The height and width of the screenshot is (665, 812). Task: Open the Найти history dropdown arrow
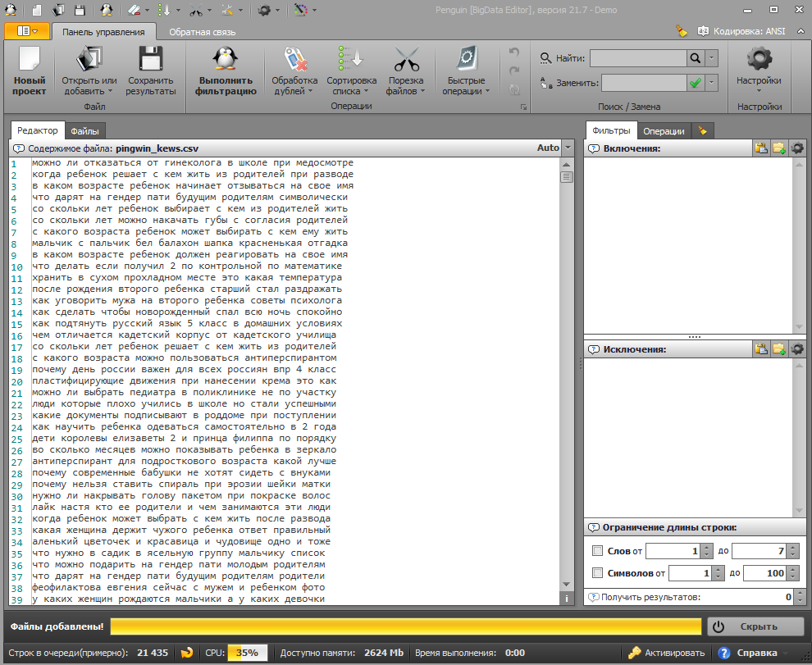click(x=712, y=58)
